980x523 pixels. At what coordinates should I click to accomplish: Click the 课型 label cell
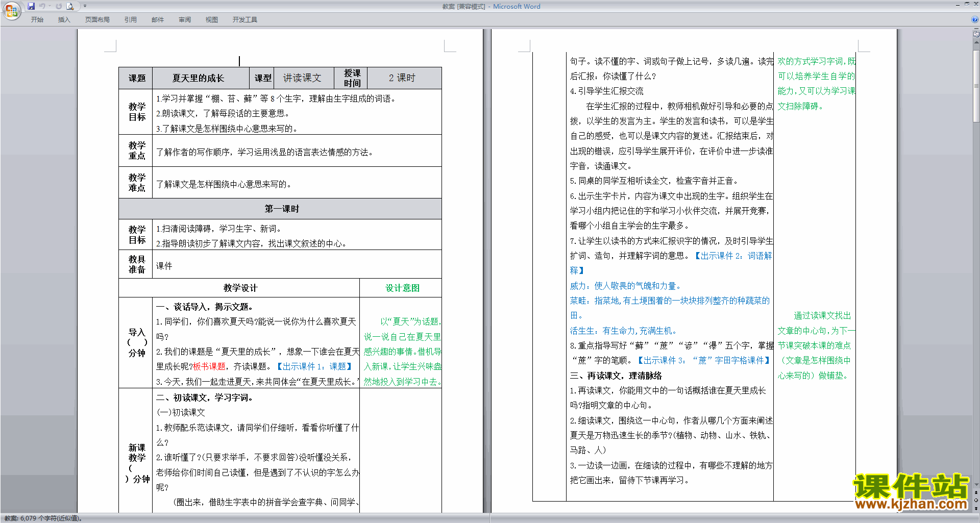[x=263, y=78]
